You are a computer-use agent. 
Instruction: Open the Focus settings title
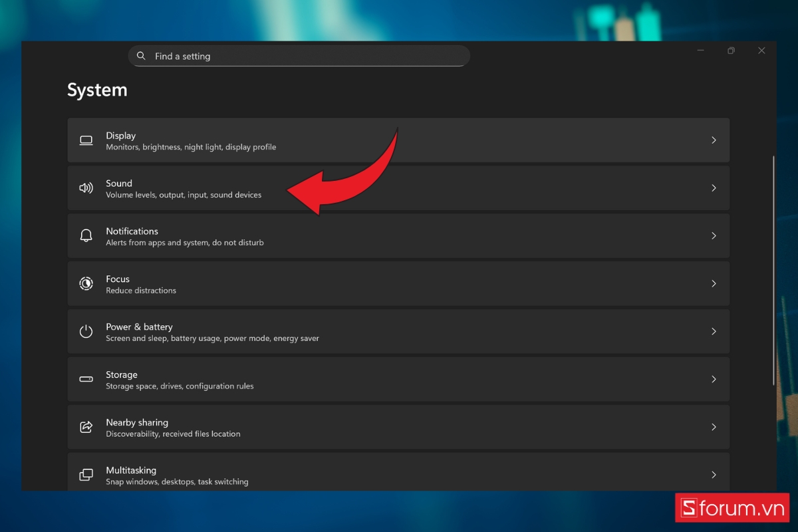tap(118, 279)
